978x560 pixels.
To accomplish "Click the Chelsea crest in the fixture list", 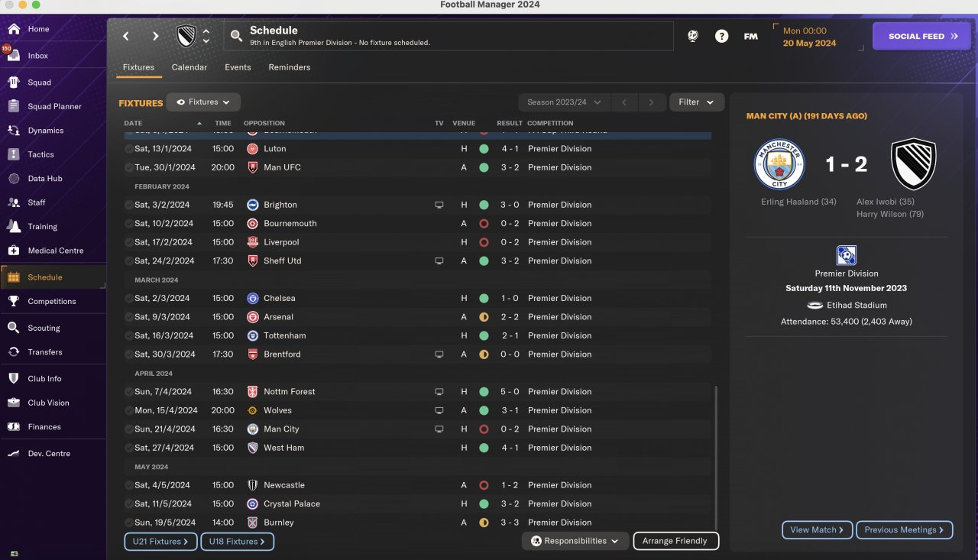I will pos(253,298).
